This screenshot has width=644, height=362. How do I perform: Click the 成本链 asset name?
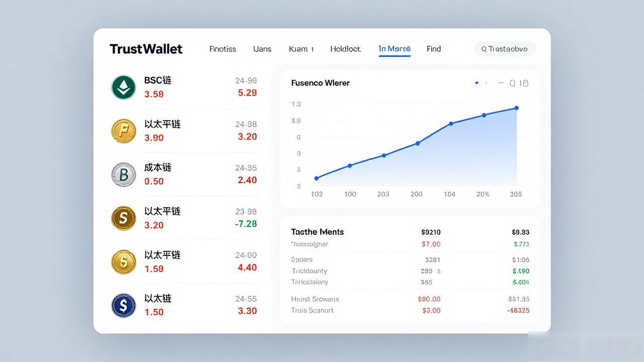pos(158,167)
